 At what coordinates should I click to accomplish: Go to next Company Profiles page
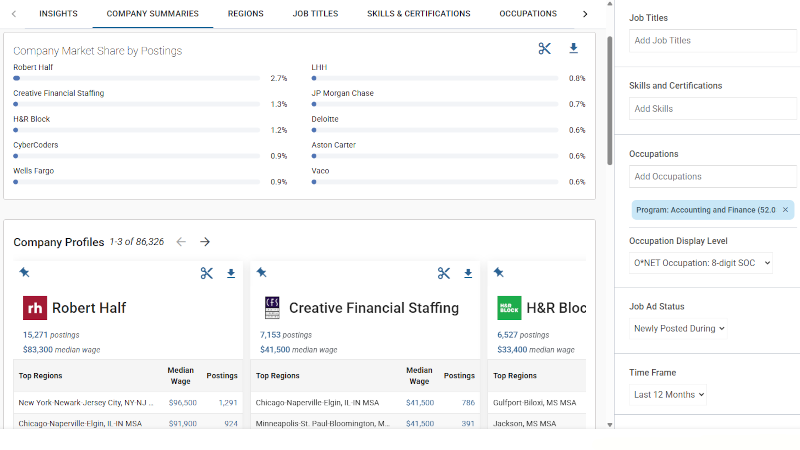click(x=205, y=242)
